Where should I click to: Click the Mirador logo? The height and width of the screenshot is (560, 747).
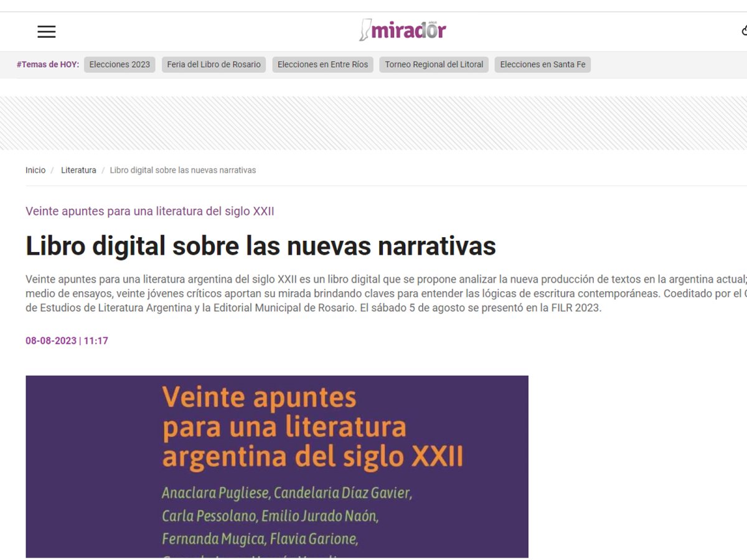pyautogui.click(x=403, y=30)
